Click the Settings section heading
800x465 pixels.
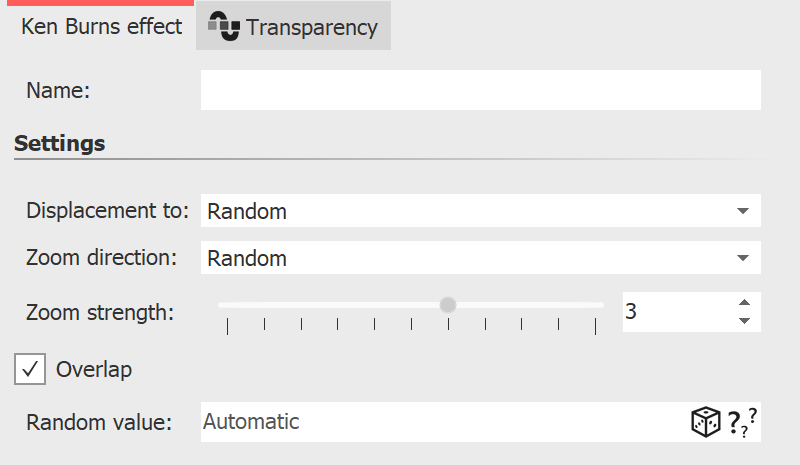coord(60,143)
